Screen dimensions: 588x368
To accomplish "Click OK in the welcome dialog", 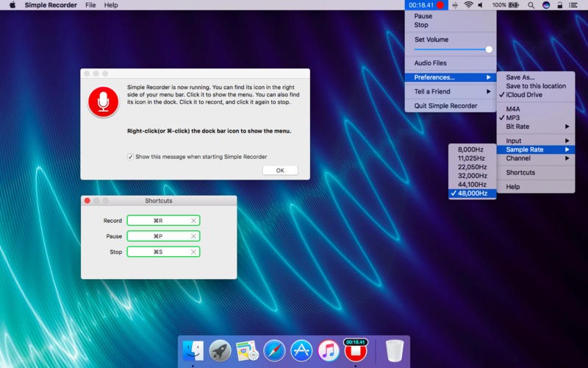I will [280, 170].
